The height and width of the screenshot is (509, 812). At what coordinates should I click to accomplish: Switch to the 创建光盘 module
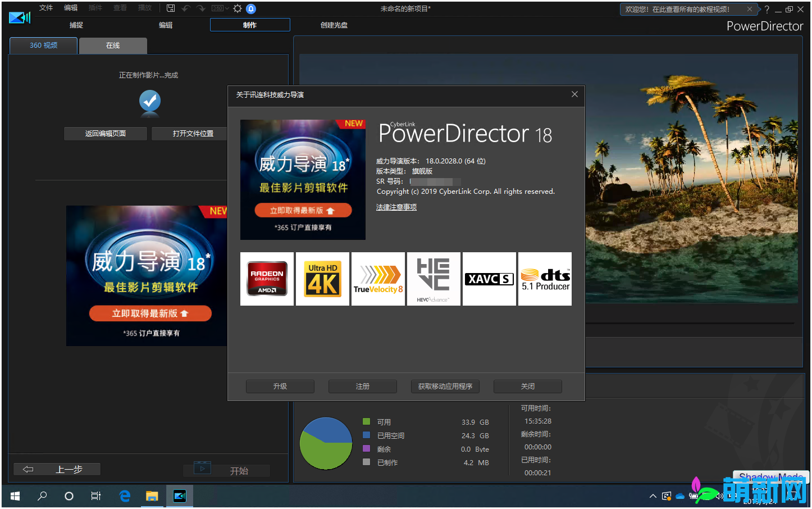point(334,25)
